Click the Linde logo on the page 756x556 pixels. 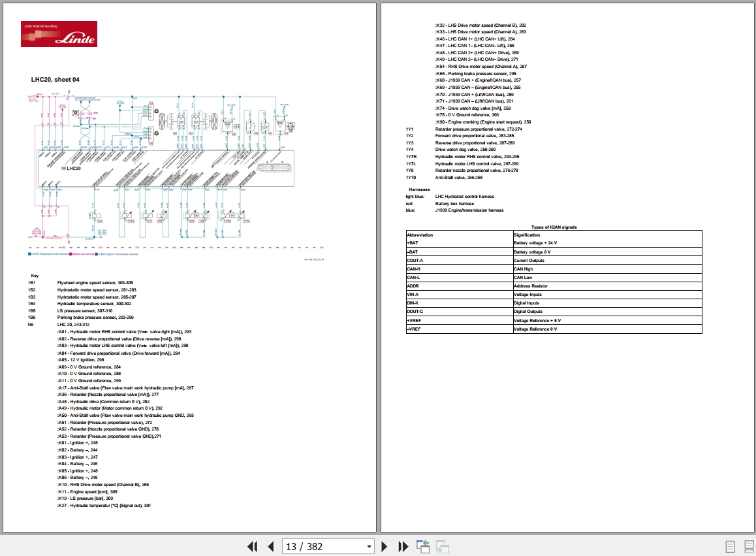pyautogui.click(x=59, y=34)
